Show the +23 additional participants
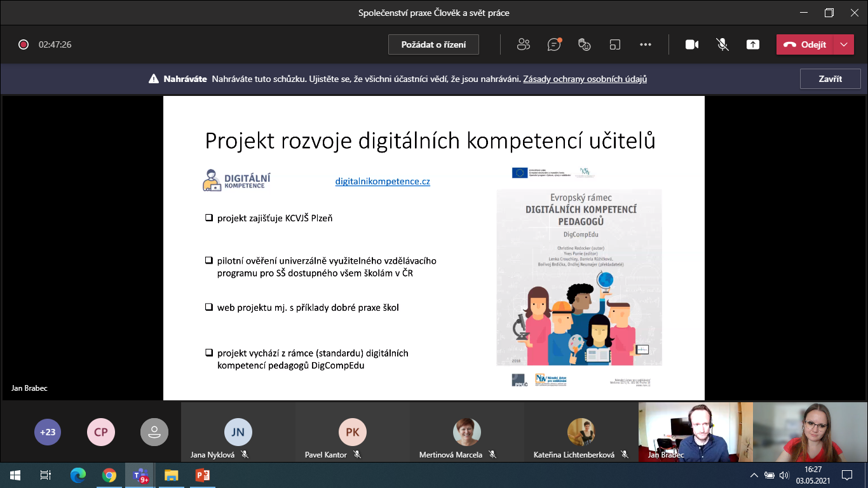This screenshot has height=488, width=868. pyautogui.click(x=48, y=432)
